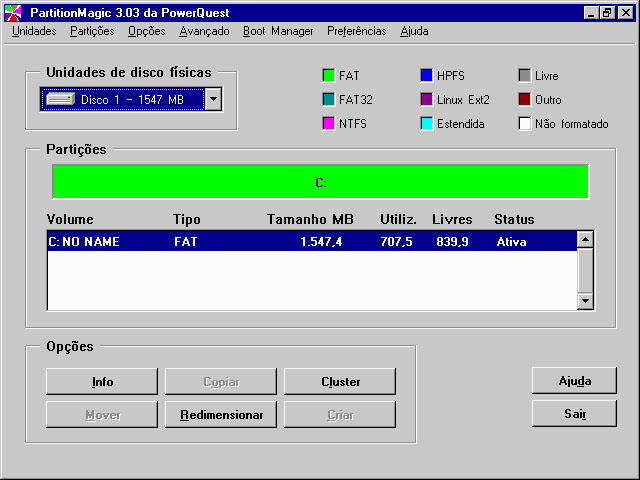Screen dimensions: 640x480
Task: Open the Boot Manager menu
Action: point(278,31)
